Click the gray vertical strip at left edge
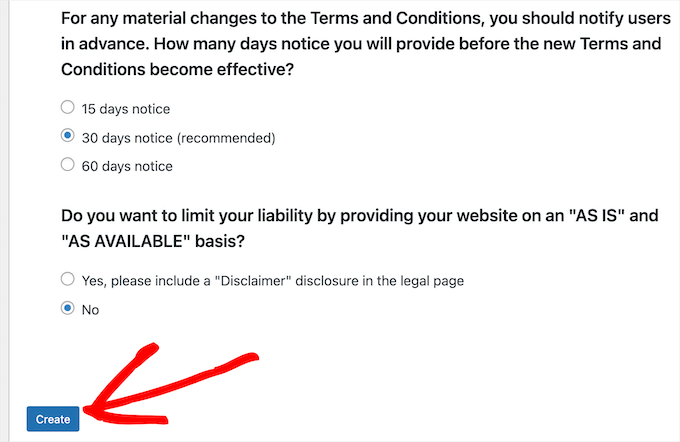The height and width of the screenshot is (442, 680). (4, 221)
